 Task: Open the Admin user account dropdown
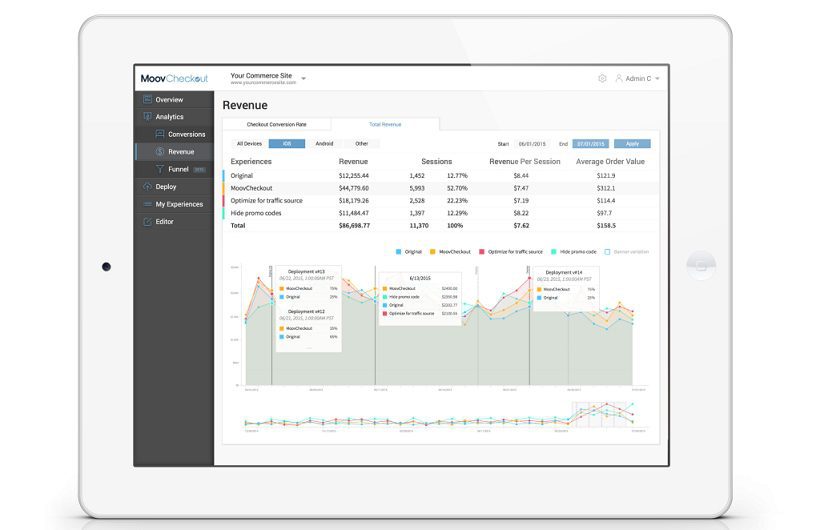click(x=637, y=78)
